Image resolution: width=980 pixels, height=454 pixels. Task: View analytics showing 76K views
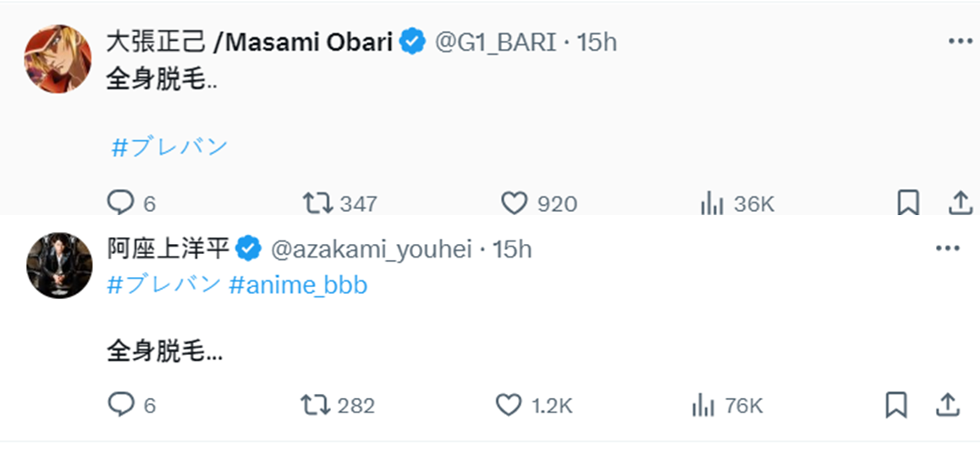(704, 405)
